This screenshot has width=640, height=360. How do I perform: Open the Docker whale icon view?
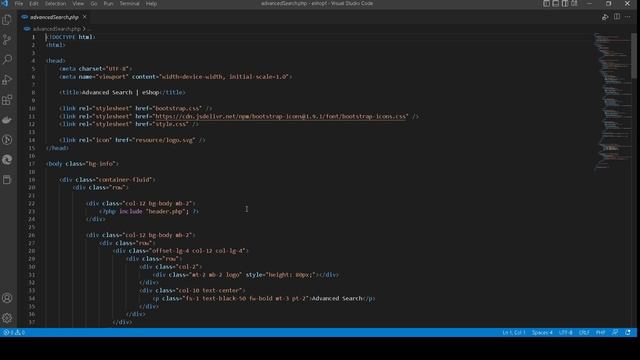(x=7, y=120)
